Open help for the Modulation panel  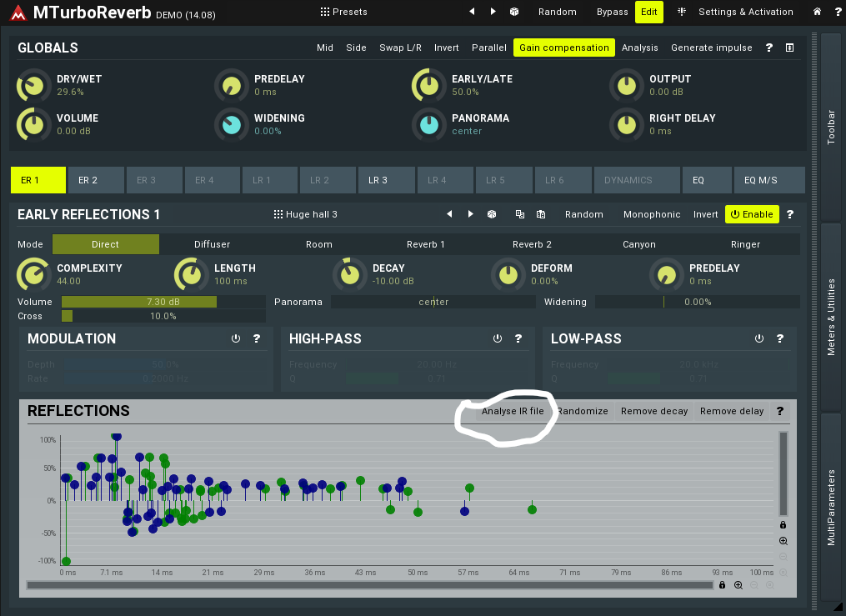[257, 338]
